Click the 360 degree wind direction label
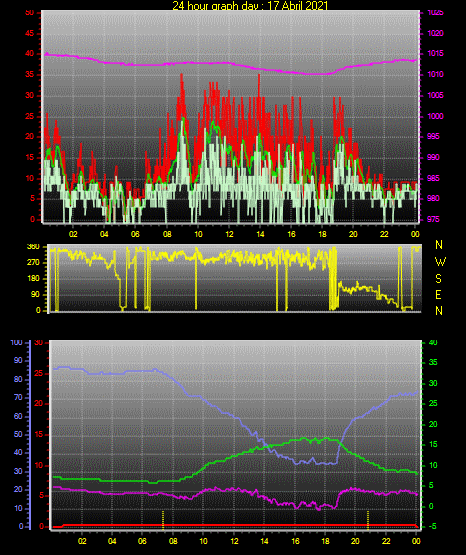466x555 pixels. (x=33, y=247)
